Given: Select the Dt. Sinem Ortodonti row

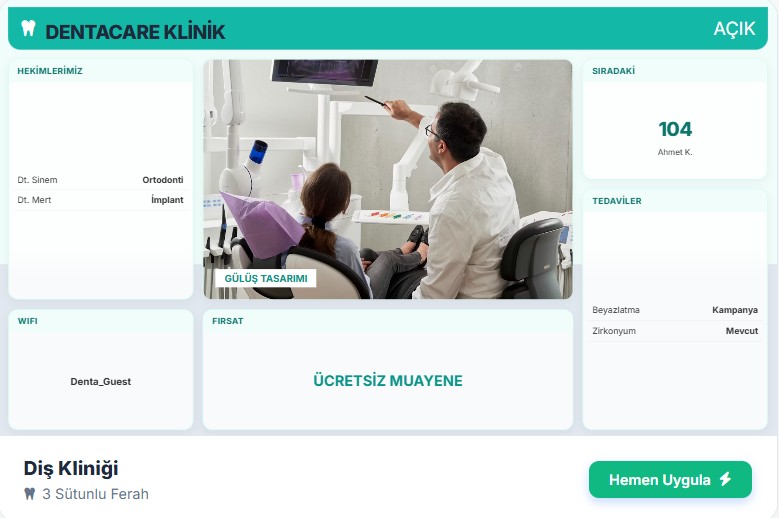Looking at the screenshot, I should [100, 180].
